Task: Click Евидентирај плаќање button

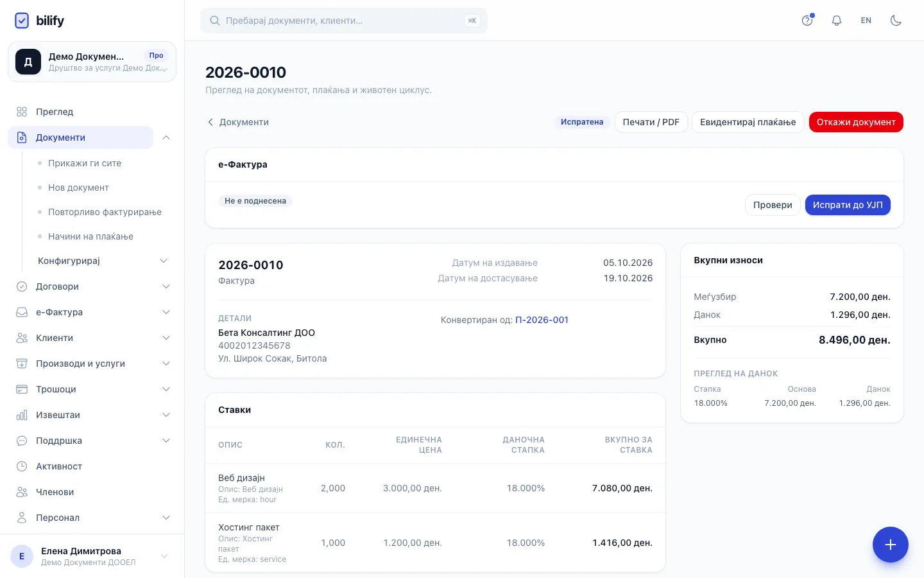Action: click(748, 122)
